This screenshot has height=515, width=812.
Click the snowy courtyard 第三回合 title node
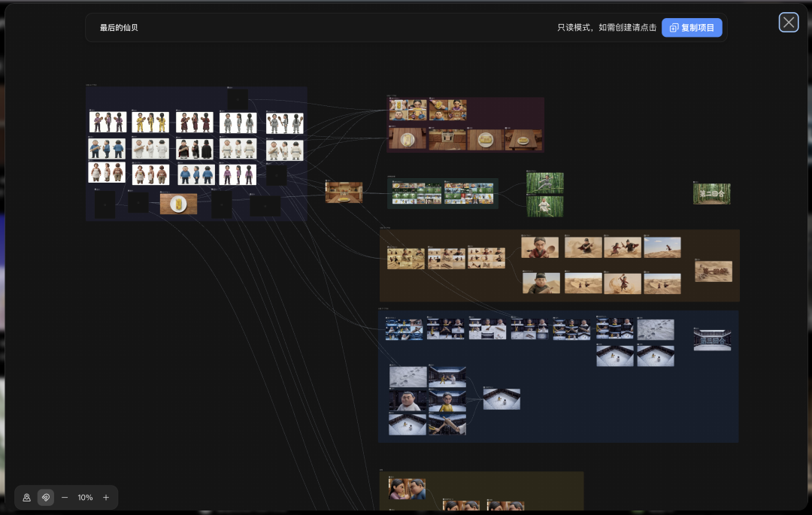[x=712, y=339]
